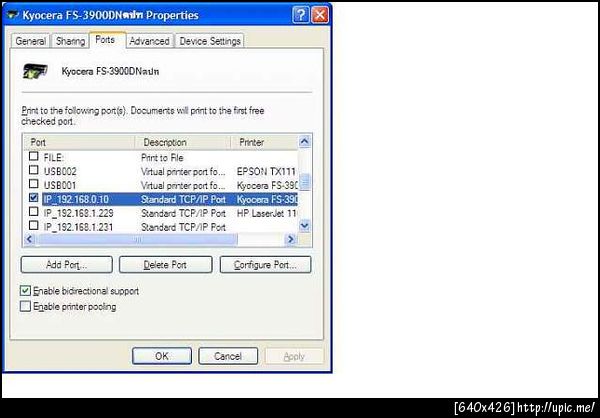Click the vertical scrollbar thumb
The height and width of the screenshot is (418, 600).
(x=305, y=181)
